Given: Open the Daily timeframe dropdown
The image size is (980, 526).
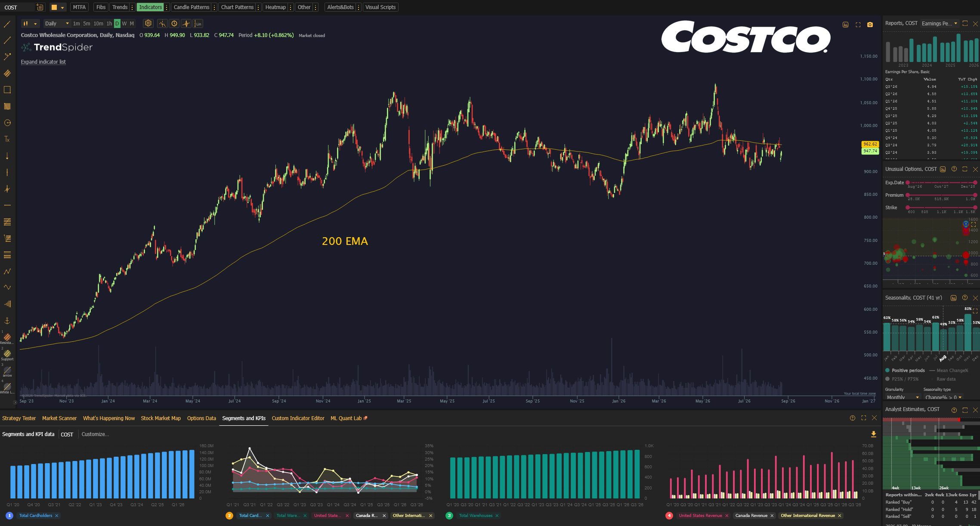Looking at the screenshot, I should click(57, 24).
